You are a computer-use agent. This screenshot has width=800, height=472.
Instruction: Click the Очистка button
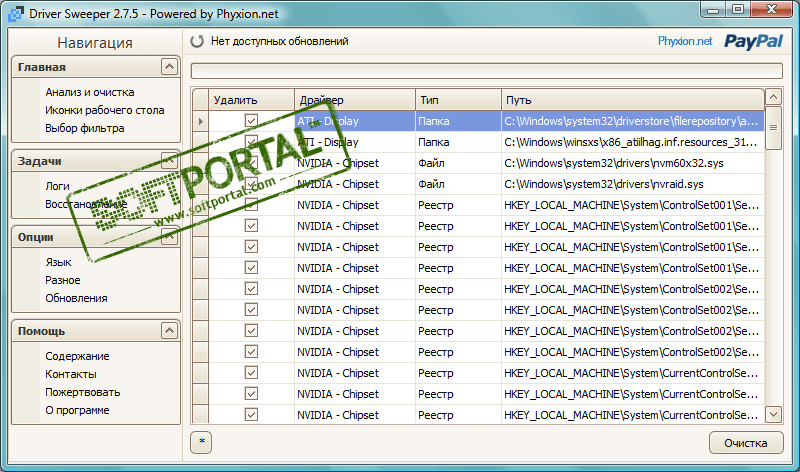click(746, 443)
